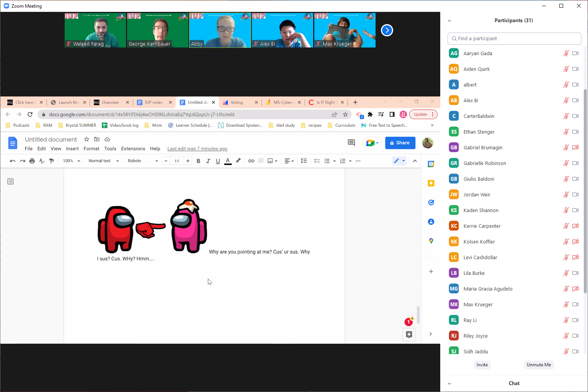Select Abby's video thumbnail

[x=220, y=30]
